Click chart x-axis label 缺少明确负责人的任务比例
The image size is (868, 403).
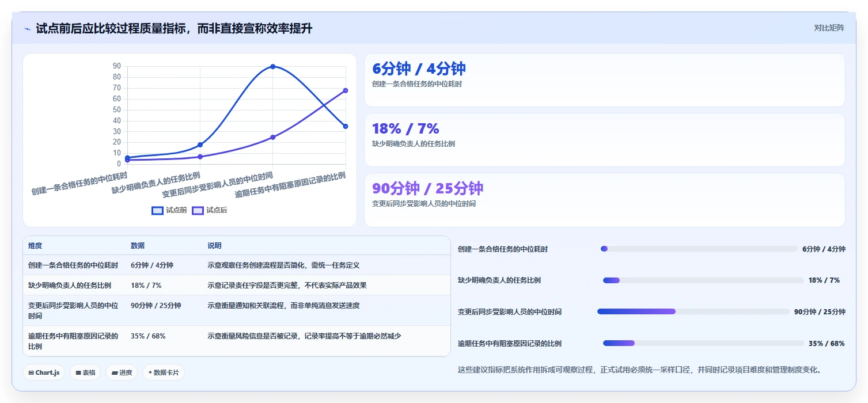156,183
